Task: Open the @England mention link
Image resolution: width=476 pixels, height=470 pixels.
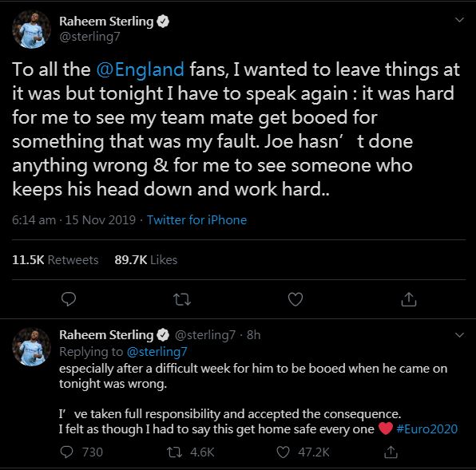Action: [x=141, y=69]
